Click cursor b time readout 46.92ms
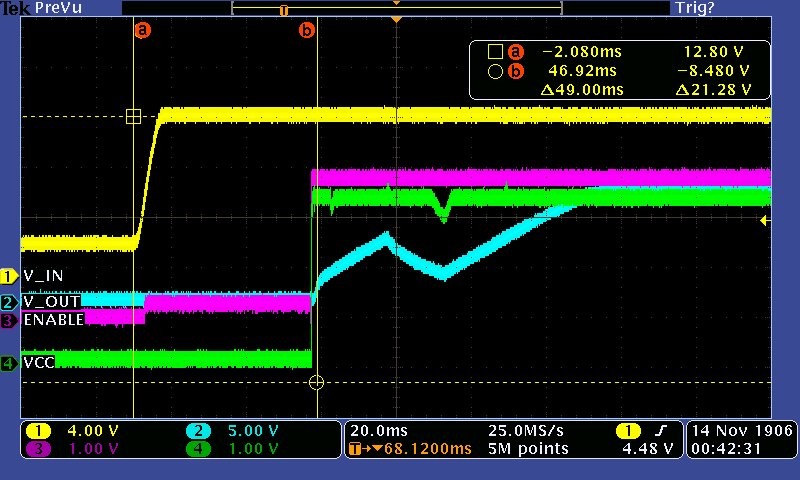 tap(582, 71)
